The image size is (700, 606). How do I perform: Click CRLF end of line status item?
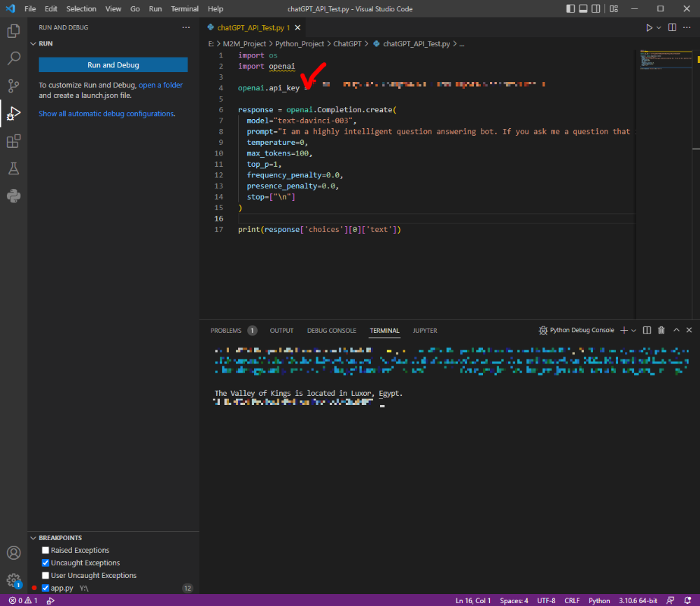pos(572,600)
